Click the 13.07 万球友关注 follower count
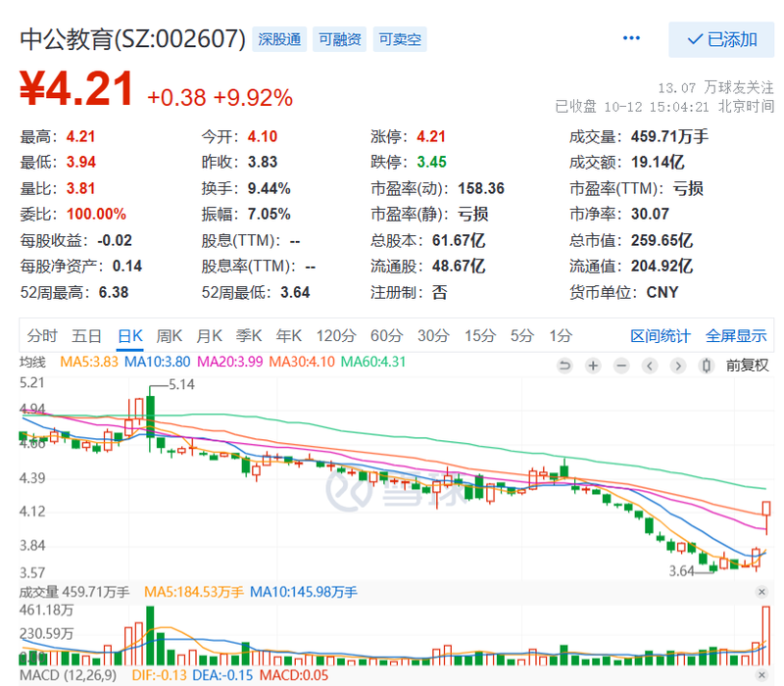 pyautogui.click(x=715, y=87)
